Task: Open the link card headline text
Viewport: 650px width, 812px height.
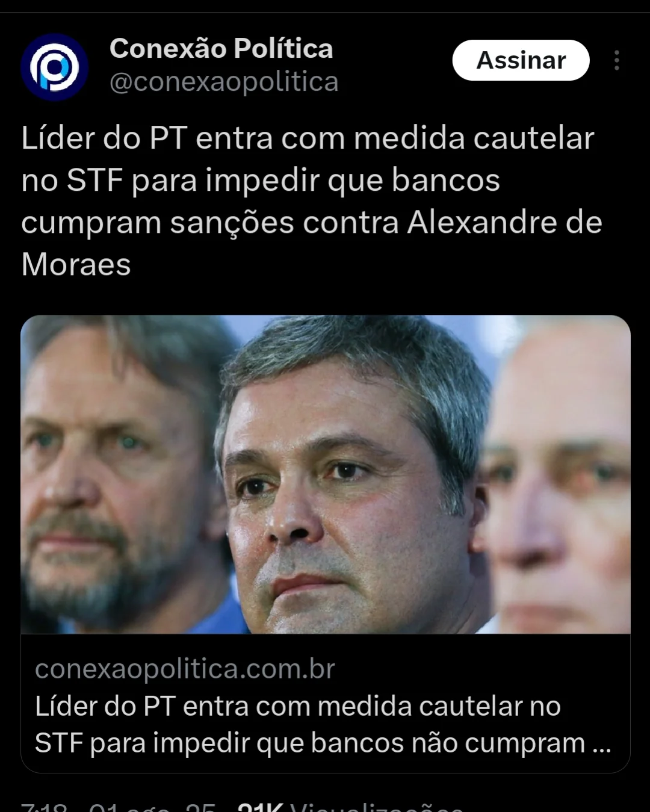Action: pyautogui.click(x=323, y=724)
